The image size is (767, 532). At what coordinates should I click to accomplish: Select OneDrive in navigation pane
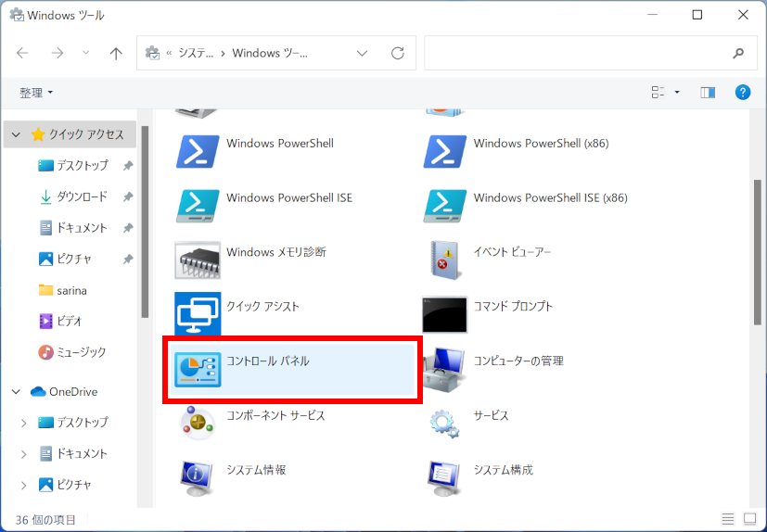click(64, 392)
